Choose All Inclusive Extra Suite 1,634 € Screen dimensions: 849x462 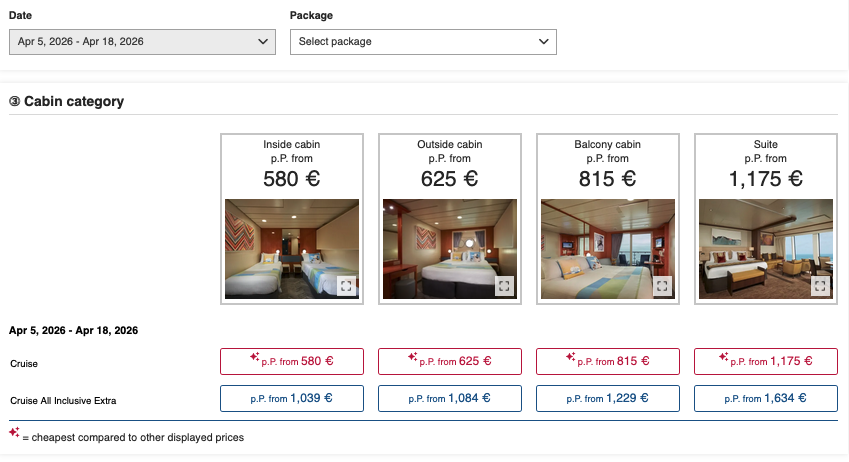[766, 398]
